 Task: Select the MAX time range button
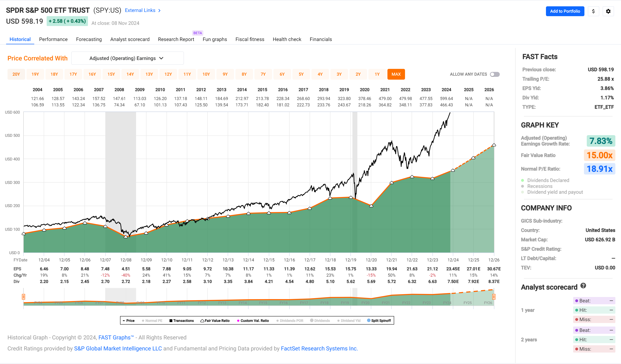pyautogui.click(x=396, y=74)
